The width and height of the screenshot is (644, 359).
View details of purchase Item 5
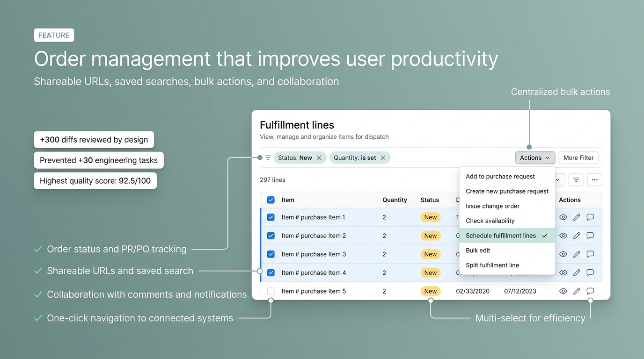coord(563,291)
